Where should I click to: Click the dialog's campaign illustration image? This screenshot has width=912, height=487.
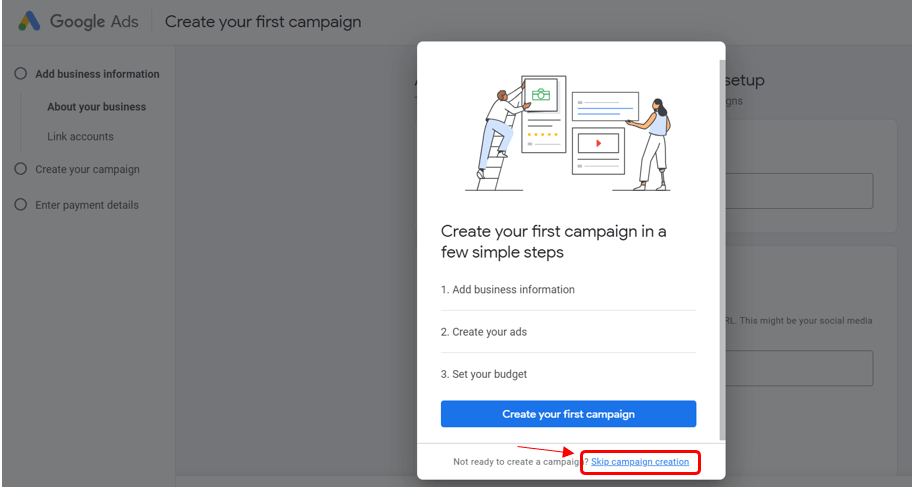(568, 133)
